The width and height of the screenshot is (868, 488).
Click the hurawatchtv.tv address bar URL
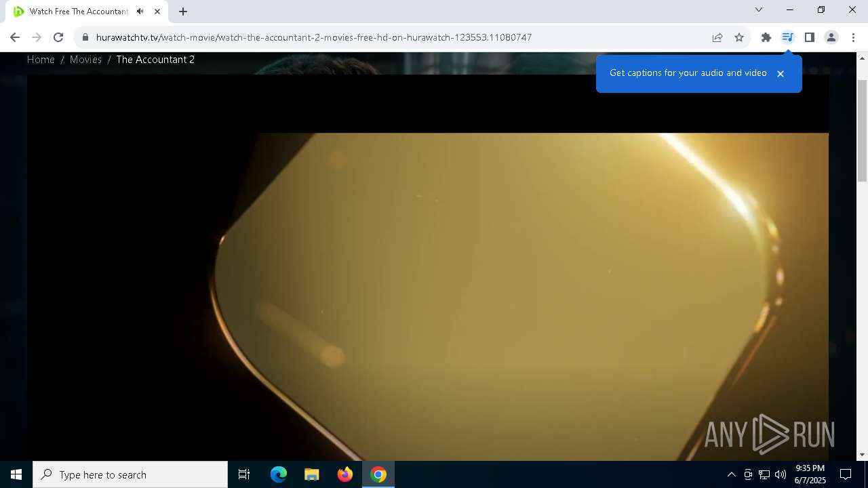coord(313,37)
